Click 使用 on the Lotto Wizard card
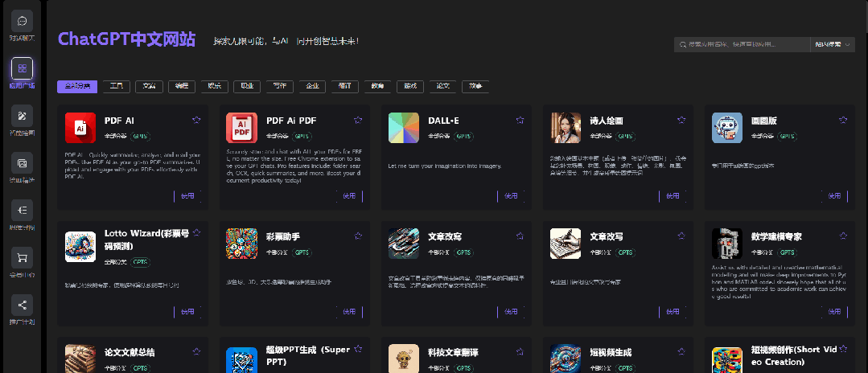 click(187, 312)
